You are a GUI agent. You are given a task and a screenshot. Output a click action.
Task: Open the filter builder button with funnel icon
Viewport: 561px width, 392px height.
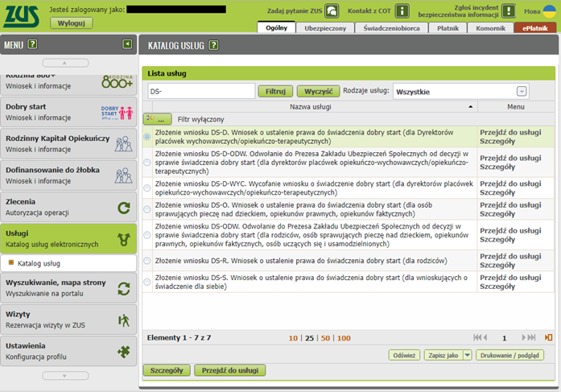coord(158,119)
